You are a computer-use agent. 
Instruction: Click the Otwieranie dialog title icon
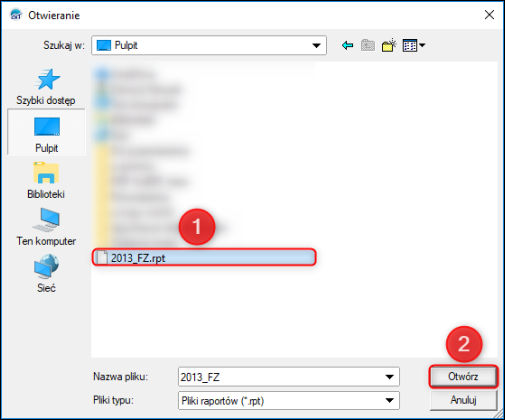pyautogui.click(x=16, y=15)
